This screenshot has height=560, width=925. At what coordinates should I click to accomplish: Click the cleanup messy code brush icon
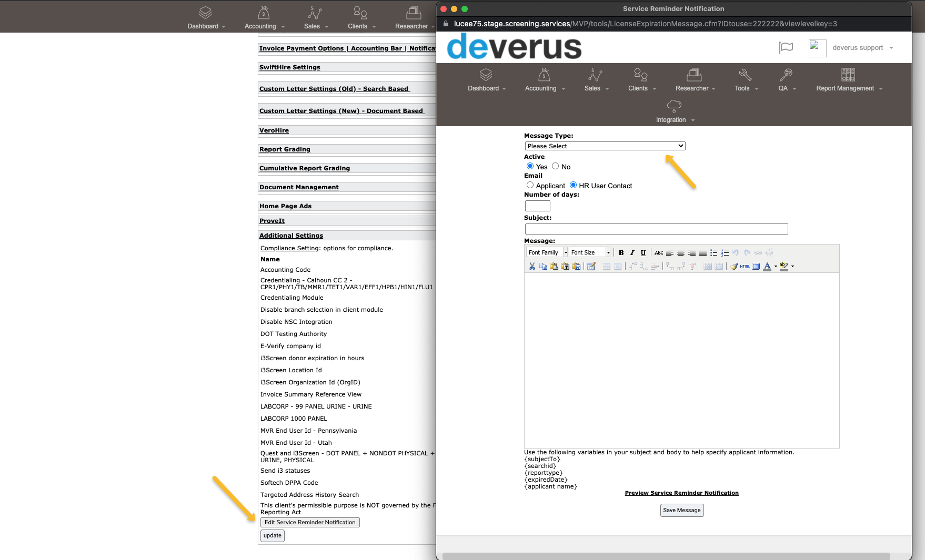[734, 266]
